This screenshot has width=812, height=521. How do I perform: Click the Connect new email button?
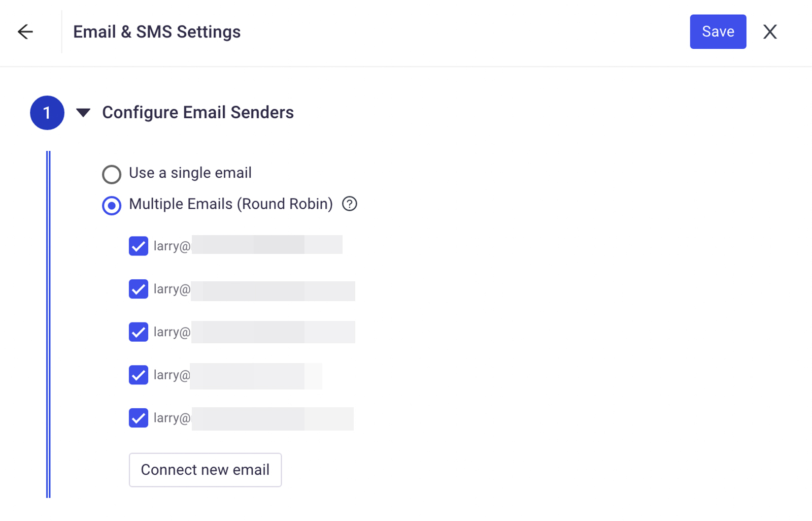coord(205,470)
